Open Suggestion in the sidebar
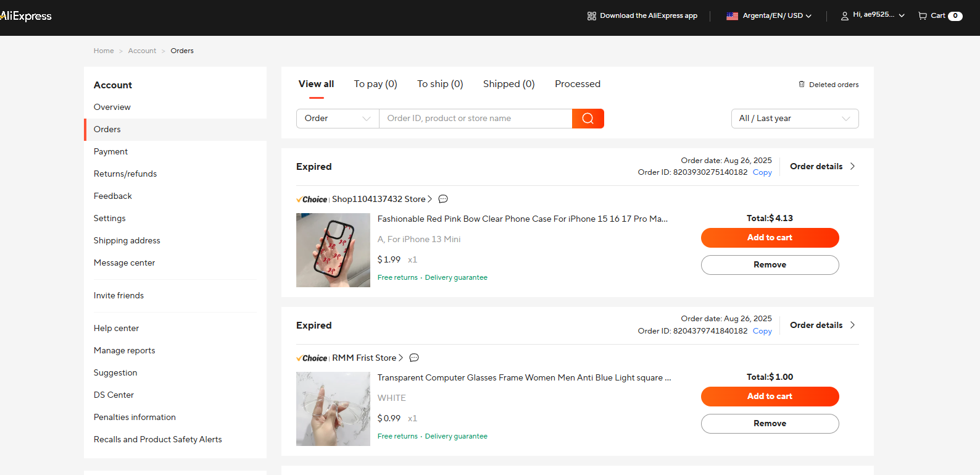 click(x=115, y=373)
